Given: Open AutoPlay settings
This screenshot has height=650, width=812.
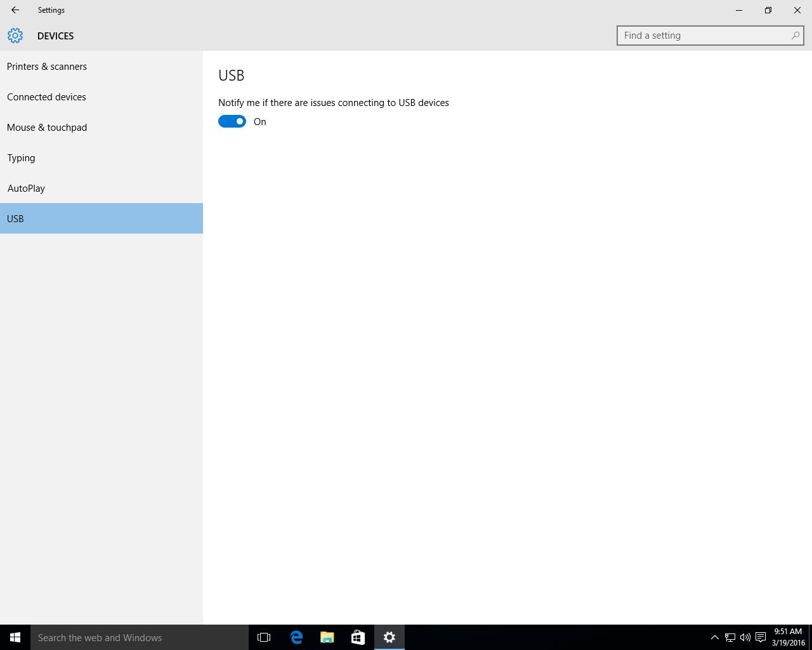Looking at the screenshot, I should click(x=101, y=188).
